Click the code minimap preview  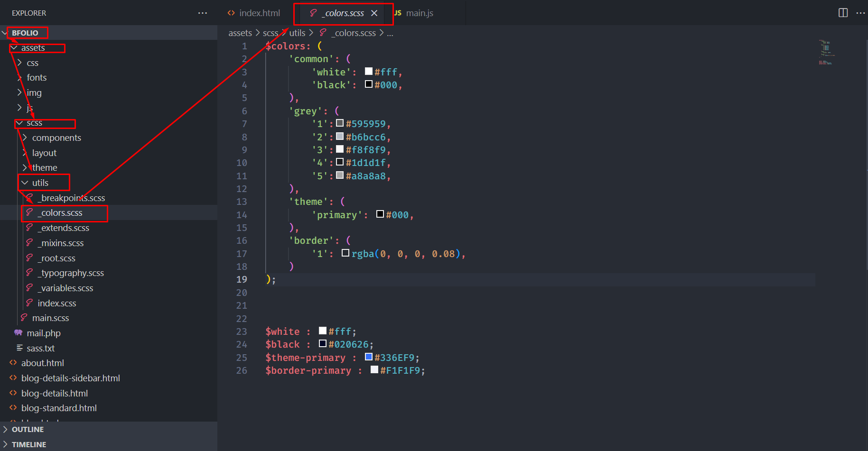[x=826, y=52]
